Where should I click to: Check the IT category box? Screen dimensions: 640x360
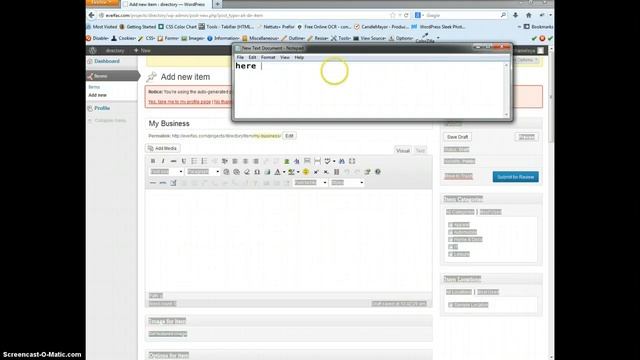click(451, 247)
